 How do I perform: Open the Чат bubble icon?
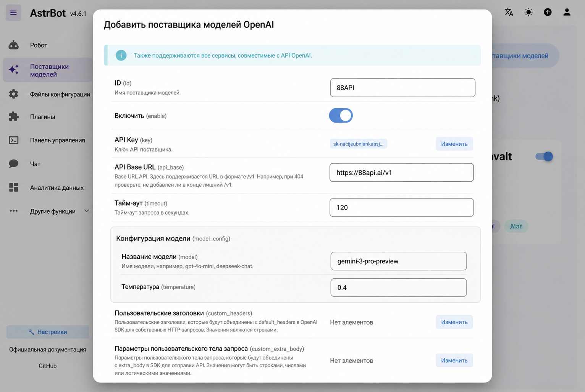click(14, 164)
